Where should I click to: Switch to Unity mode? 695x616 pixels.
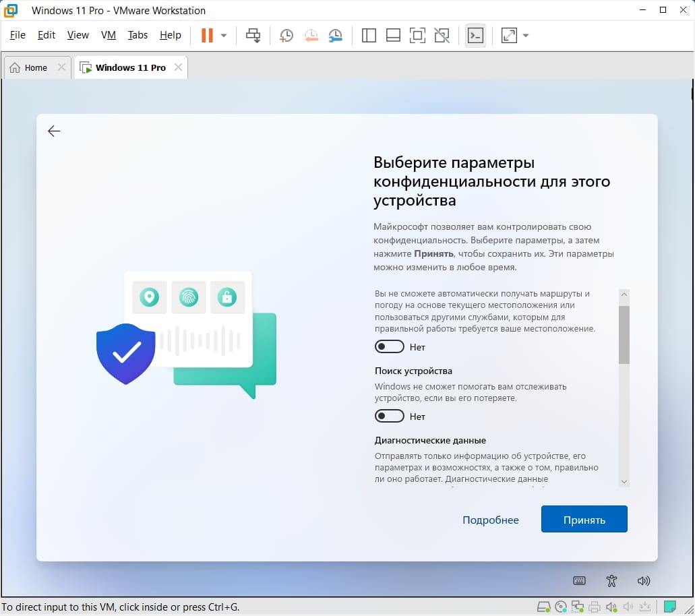point(442,36)
